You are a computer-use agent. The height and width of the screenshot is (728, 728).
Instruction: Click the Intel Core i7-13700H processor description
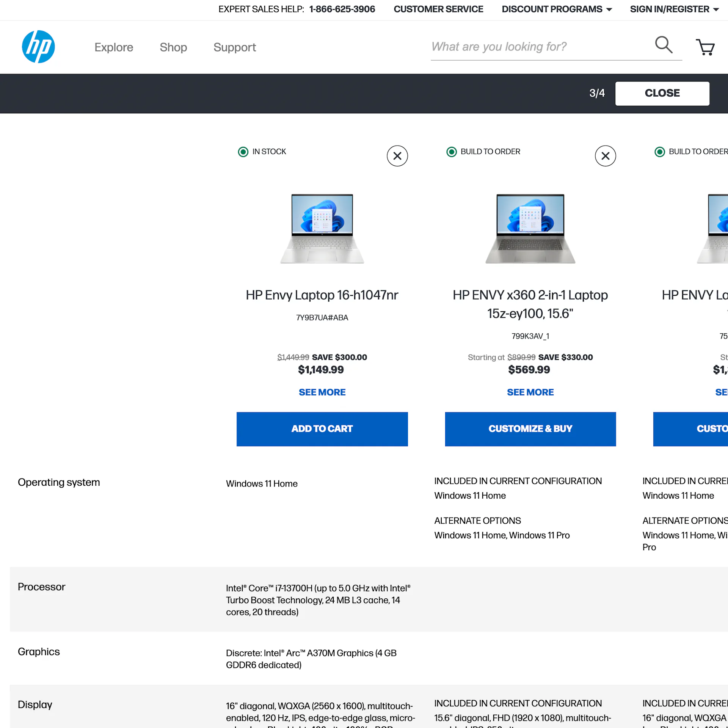[318, 600]
